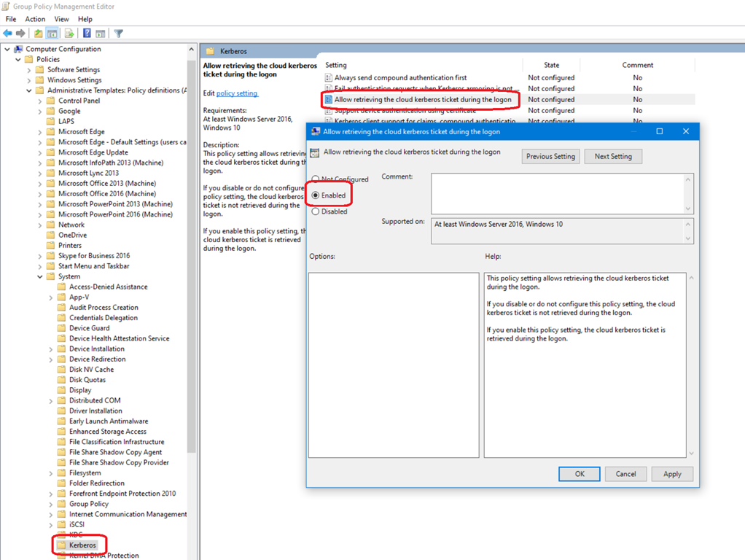Click inside the Comment text box

coord(558,193)
